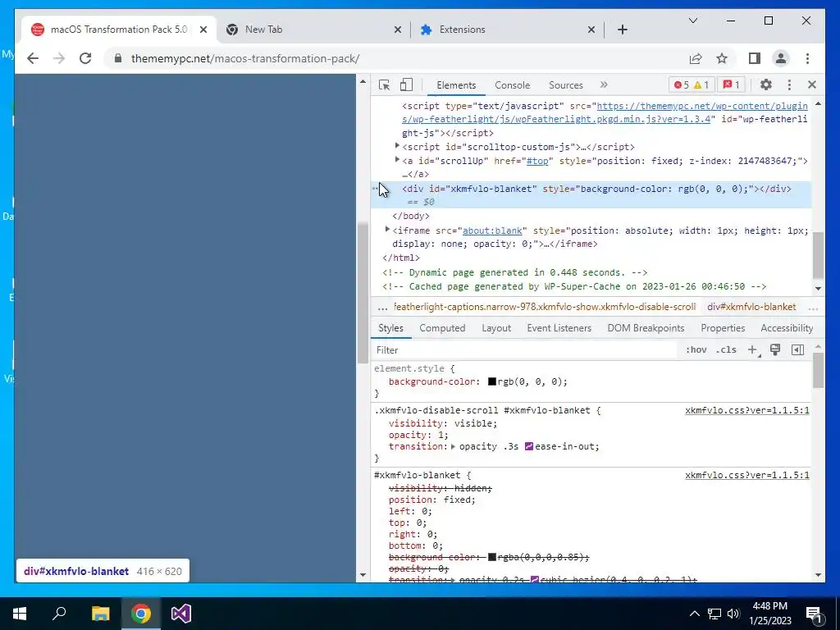The image size is (840, 630).
Task: Open the ease-in-out timing editor swatch
Action: (529, 446)
